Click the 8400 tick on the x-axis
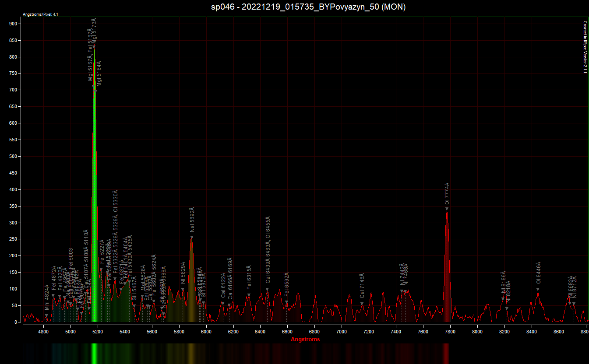The height and width of the screenshot is (364, 589). coord(532,332)
